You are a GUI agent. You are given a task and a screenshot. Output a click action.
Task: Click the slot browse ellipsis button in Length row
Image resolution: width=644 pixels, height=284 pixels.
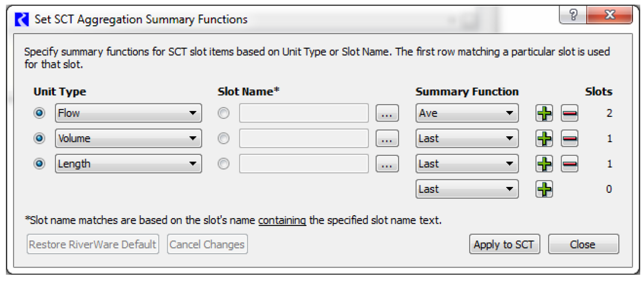387,164
